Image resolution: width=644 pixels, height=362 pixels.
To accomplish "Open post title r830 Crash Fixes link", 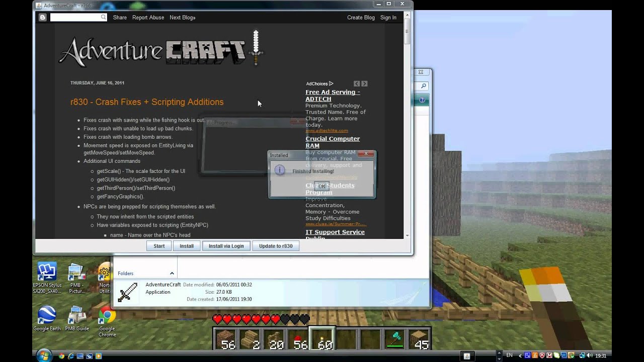I will [147, 102].
